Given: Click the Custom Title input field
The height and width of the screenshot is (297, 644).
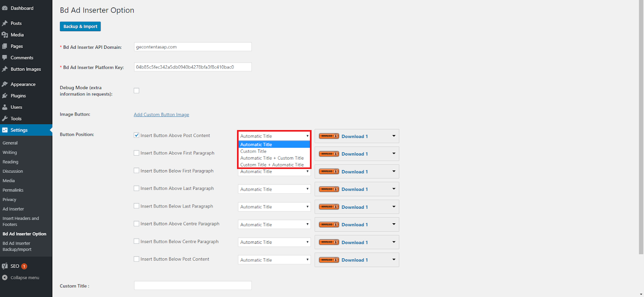Looking at the screenshot, I should [x=193, y=285].
